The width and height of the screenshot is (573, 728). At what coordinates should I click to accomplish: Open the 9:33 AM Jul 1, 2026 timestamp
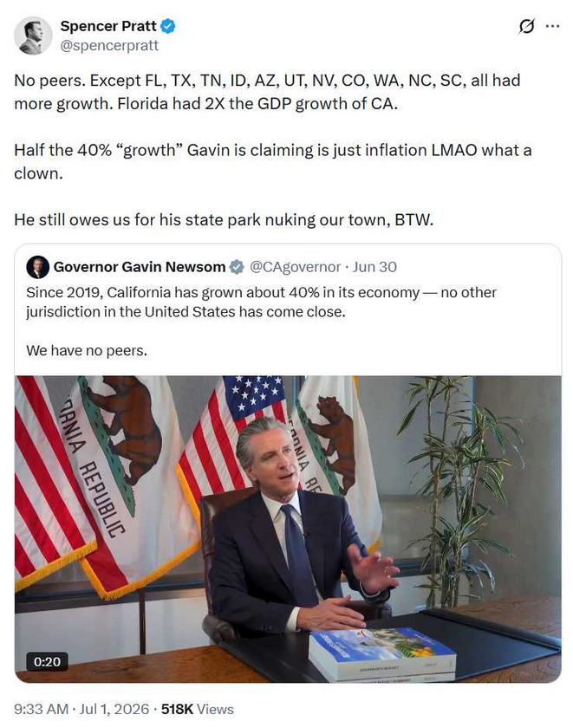pyautogui.click(x=81, y=710)
